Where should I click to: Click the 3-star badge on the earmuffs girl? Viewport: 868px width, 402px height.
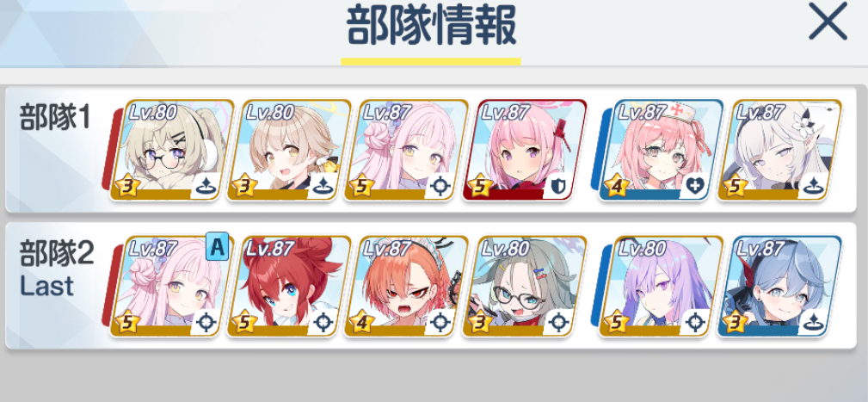pos(126,187)
